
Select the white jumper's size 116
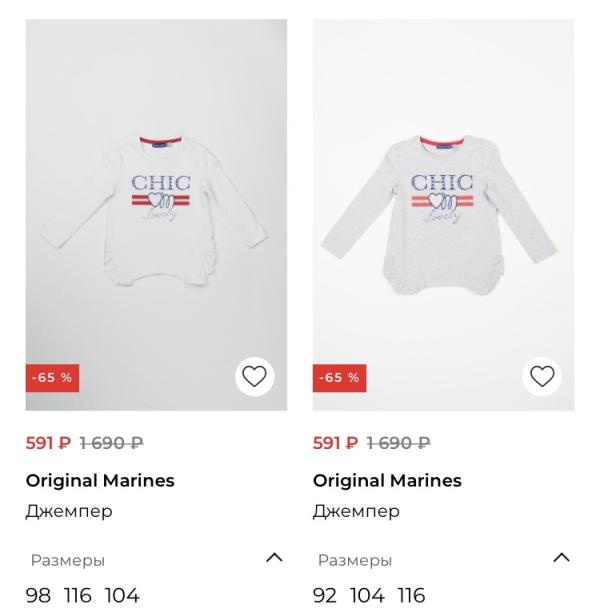tap(77, 595)
